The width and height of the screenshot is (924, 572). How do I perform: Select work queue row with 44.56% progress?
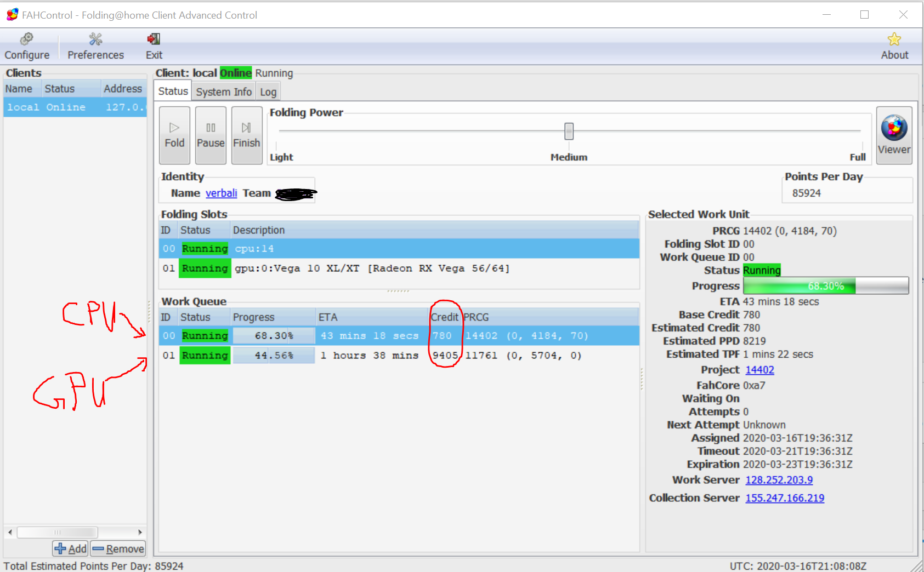click(399, 355)
